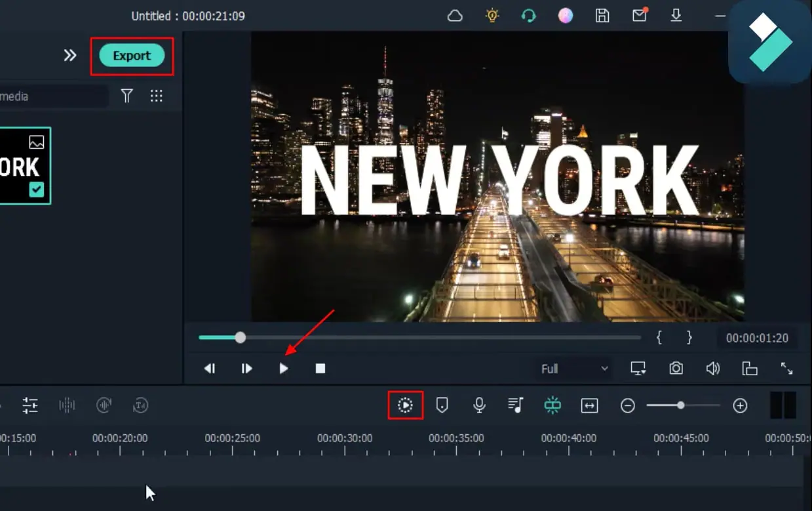Select the NEW YORK media thumbnail

point(24,166)
